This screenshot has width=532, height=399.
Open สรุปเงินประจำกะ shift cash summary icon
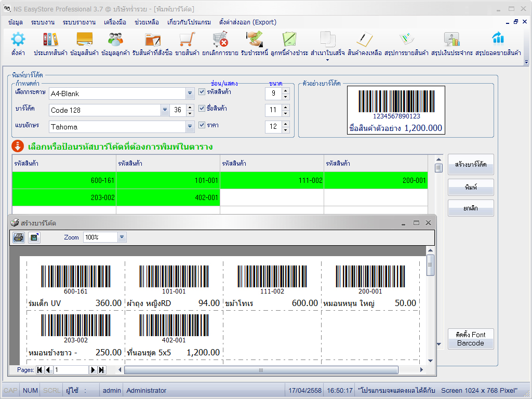pyautogui.click(x=452, y=39)
